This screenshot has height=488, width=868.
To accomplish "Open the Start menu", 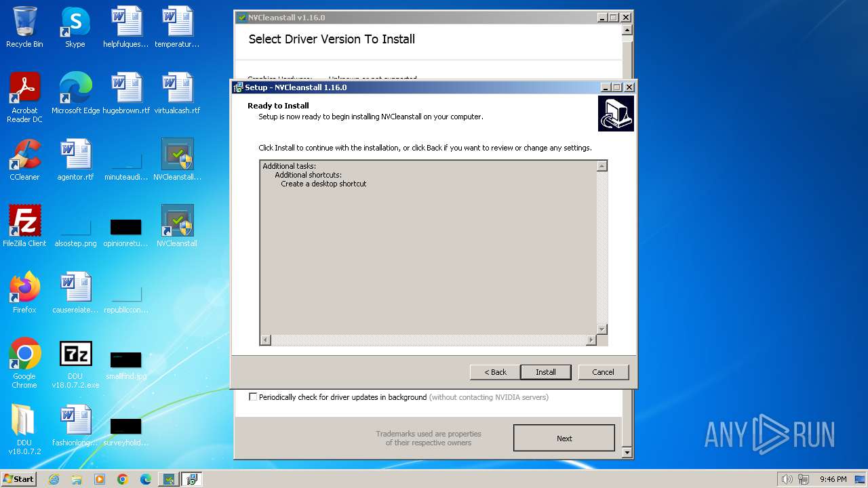I will click(x=19, y=479).
